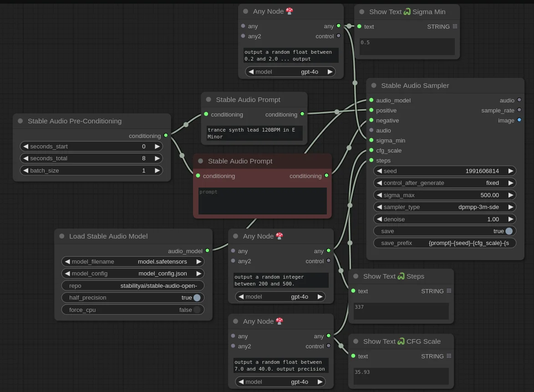The width and height of the screenshot is (534, 392).
Task: Click the sigma_min input socket
Action: [371, 140]
